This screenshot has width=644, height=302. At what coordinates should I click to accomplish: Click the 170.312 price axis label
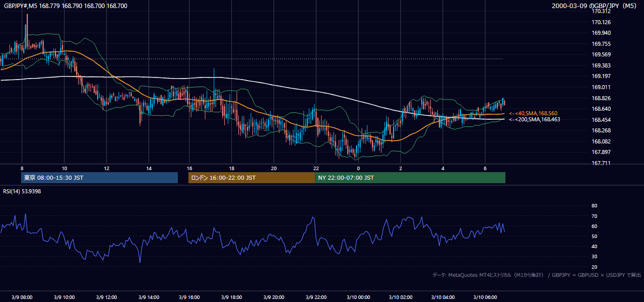click(x=601, y=11)
